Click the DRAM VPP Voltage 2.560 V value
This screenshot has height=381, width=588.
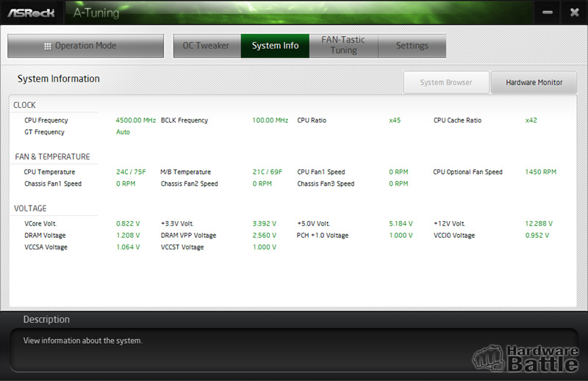click(x=265, y=235)
